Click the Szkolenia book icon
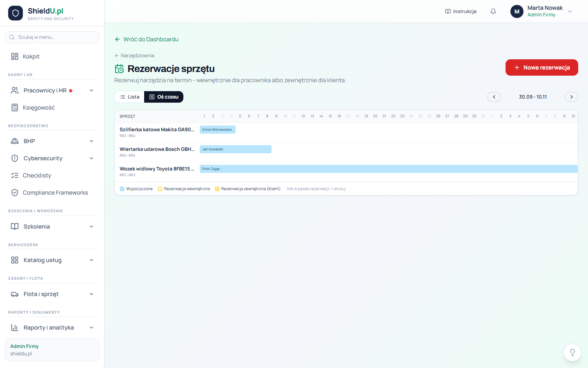The height and width of the screenshot is (368, 588). pos(15,227)
